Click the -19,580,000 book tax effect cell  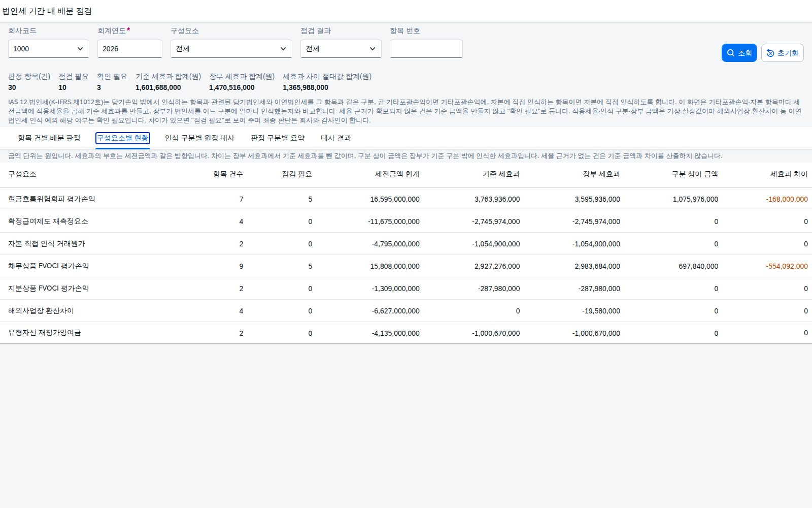point(601,311)
